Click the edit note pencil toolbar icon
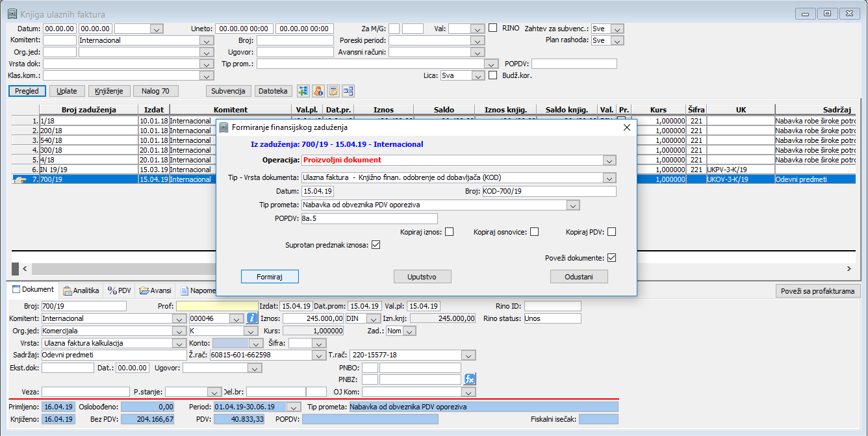Screen dimensions: 868x436 [x=333, y=91]
